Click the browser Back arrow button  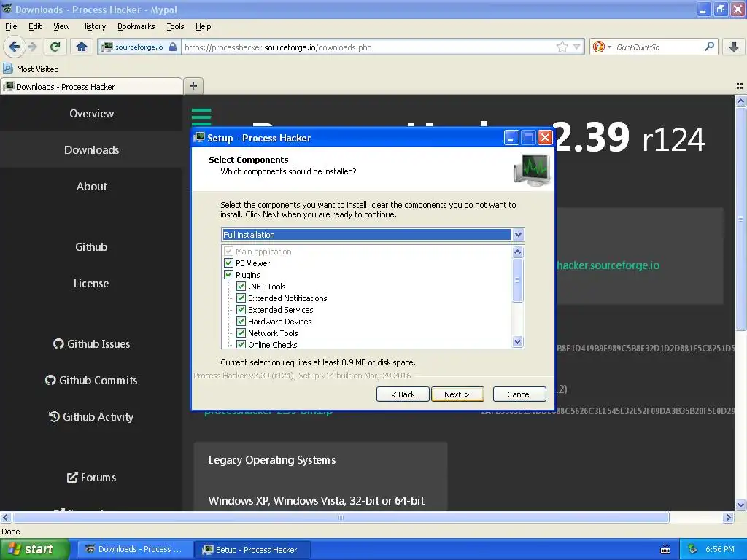15,47
